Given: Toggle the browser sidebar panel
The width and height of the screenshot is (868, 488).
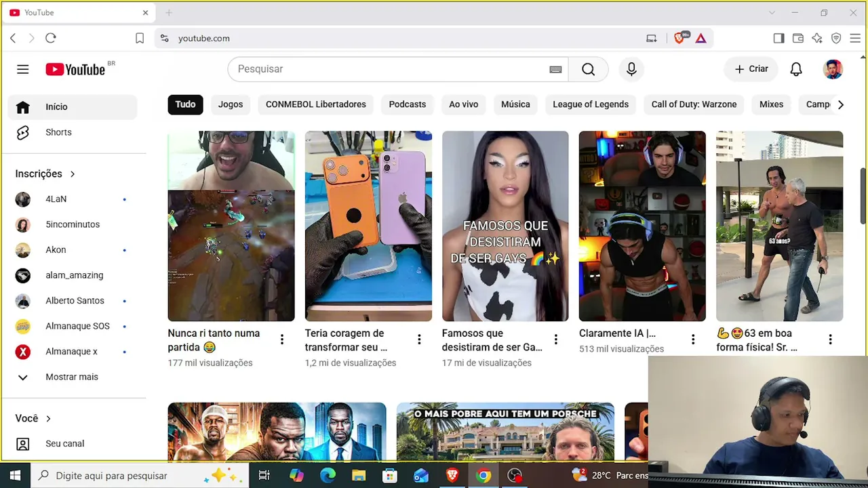Looking at the screenshot, I should tap(778, 39).
